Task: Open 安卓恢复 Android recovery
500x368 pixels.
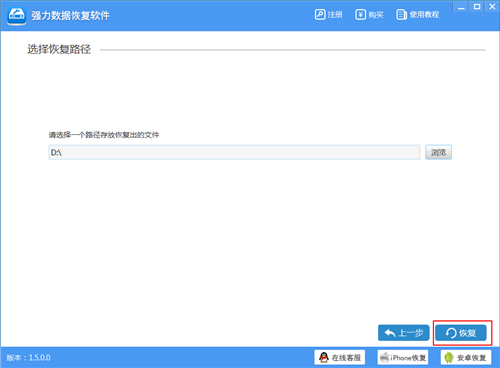Action: click(x=466, y=358)
